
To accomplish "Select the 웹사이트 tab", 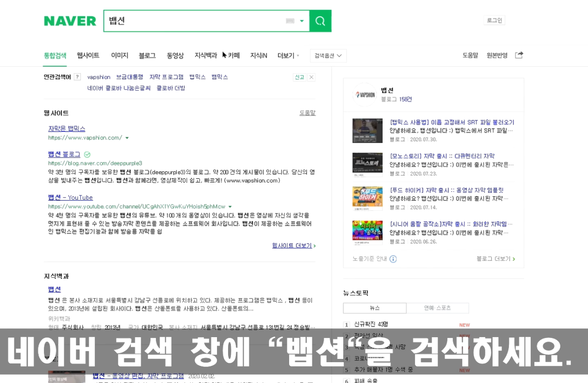I will (88, 56).
